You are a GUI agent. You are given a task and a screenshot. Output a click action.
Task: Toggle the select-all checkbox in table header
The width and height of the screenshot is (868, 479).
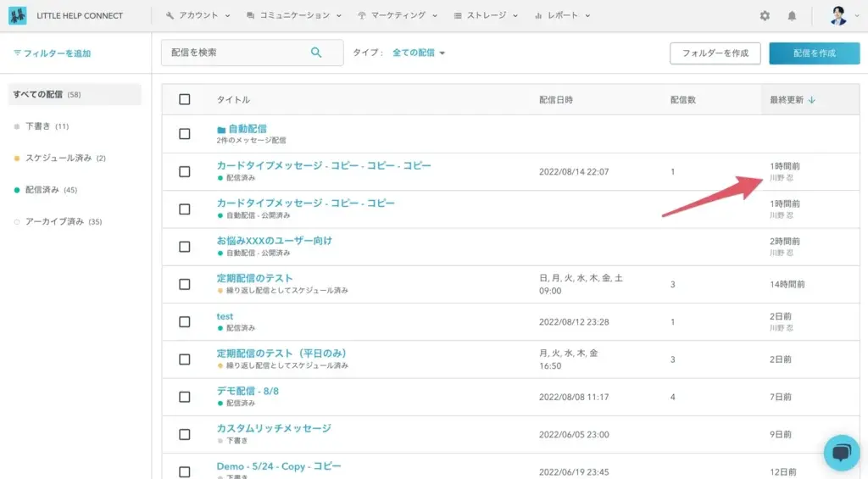tap(185, 99)
